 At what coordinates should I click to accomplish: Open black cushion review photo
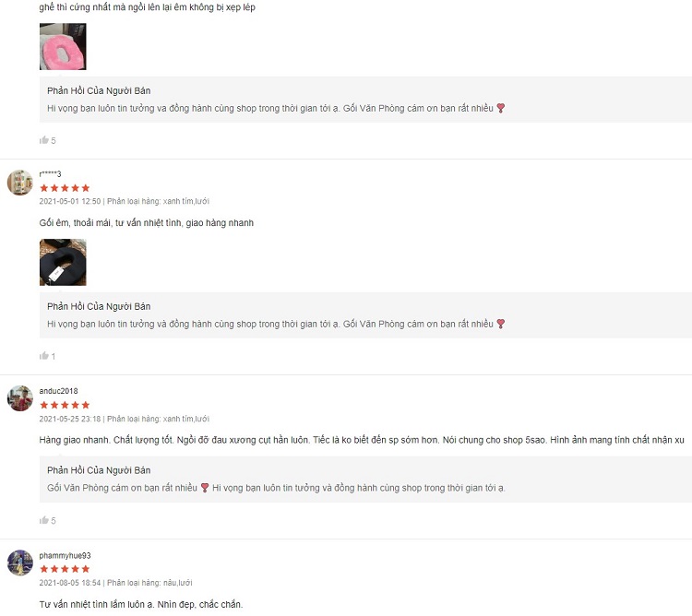(x=63, y=263)
